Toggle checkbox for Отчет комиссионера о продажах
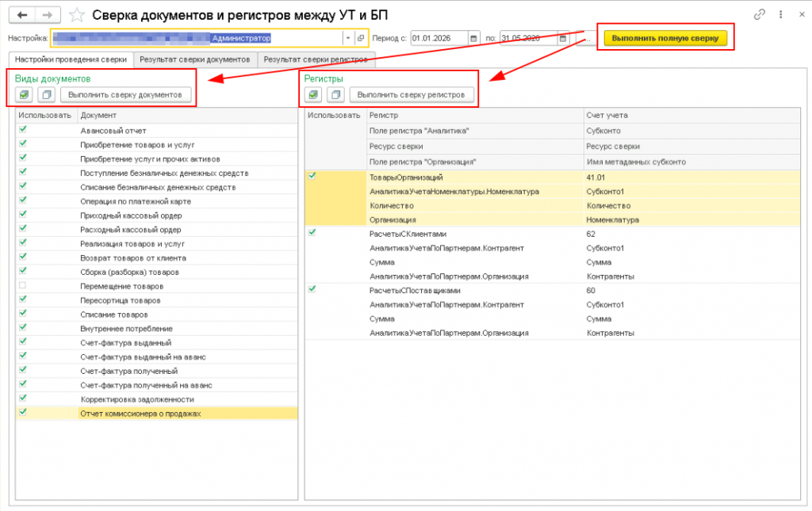Image resolution: width=812 pixels, height=511 pixels. (x=23, y=412)
